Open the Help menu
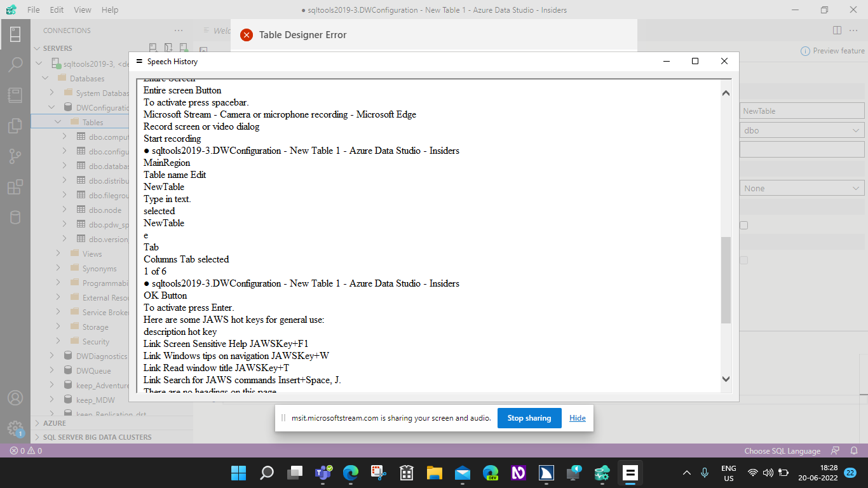 pos(110,10)
